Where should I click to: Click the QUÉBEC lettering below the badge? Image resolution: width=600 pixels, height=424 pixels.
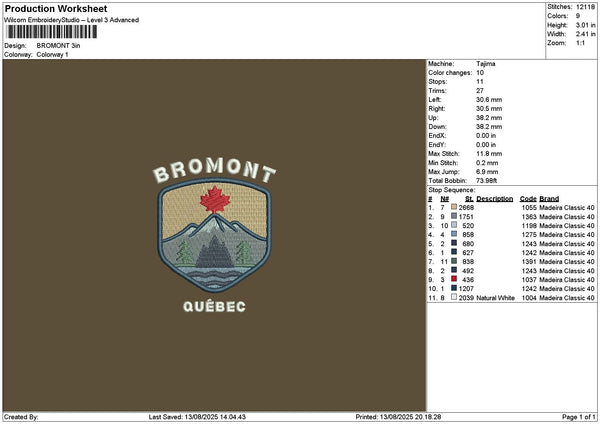pos(214,306)
